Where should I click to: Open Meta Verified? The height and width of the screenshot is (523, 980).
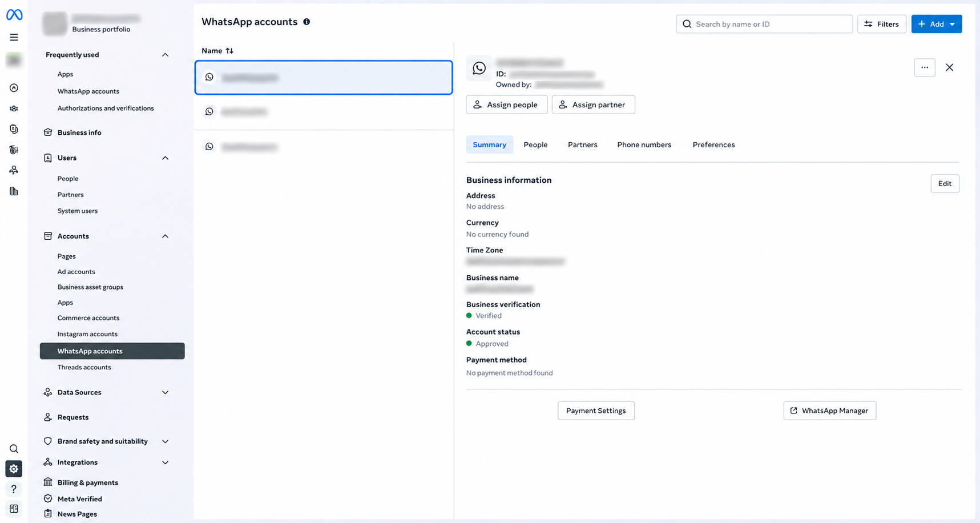pyautogui.click(x=79, y=499)
